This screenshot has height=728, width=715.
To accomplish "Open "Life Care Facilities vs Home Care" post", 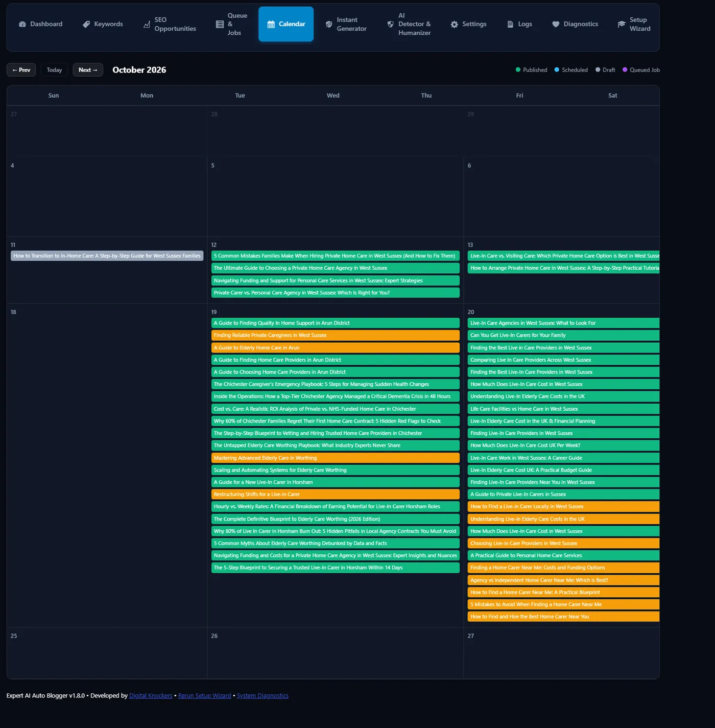I will 564,409.
